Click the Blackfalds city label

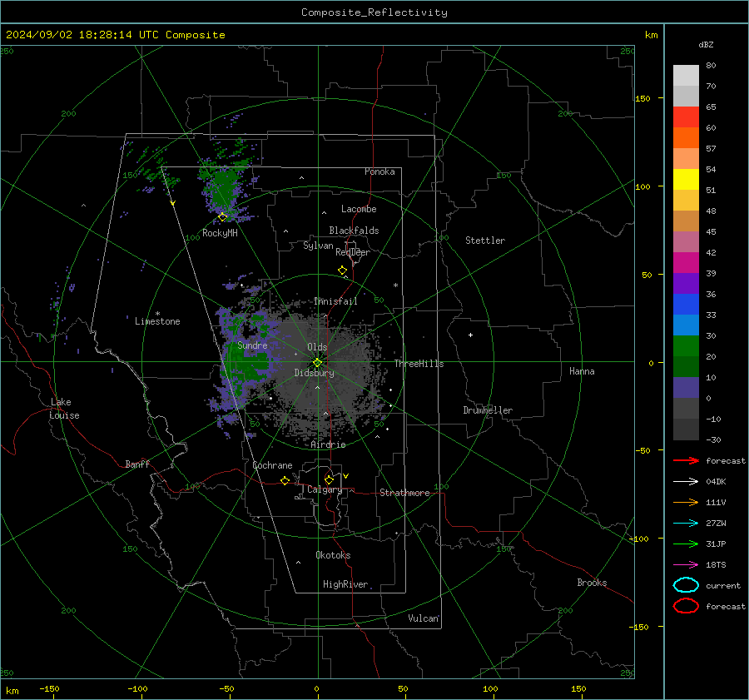pyautogui.click(x=354, y=231)
